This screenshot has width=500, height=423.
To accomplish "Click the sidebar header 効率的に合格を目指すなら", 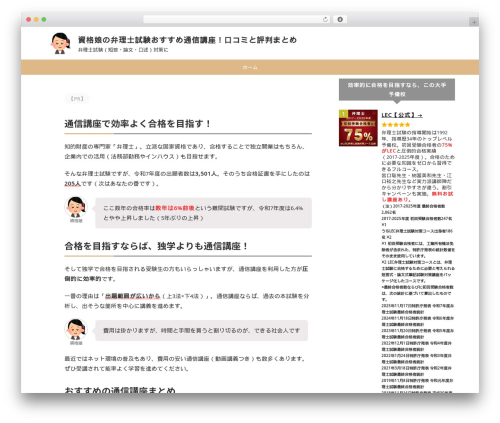I will [x=397, y=90].
